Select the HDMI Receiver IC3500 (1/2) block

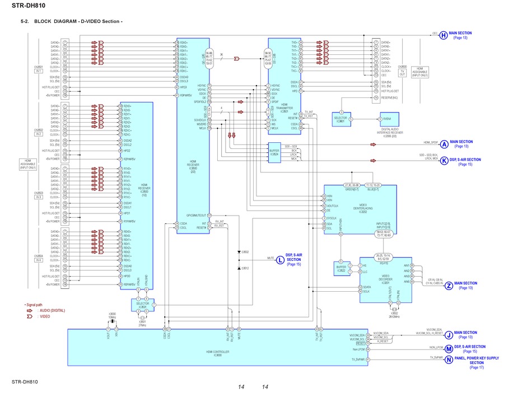click(x=137, y=196)
